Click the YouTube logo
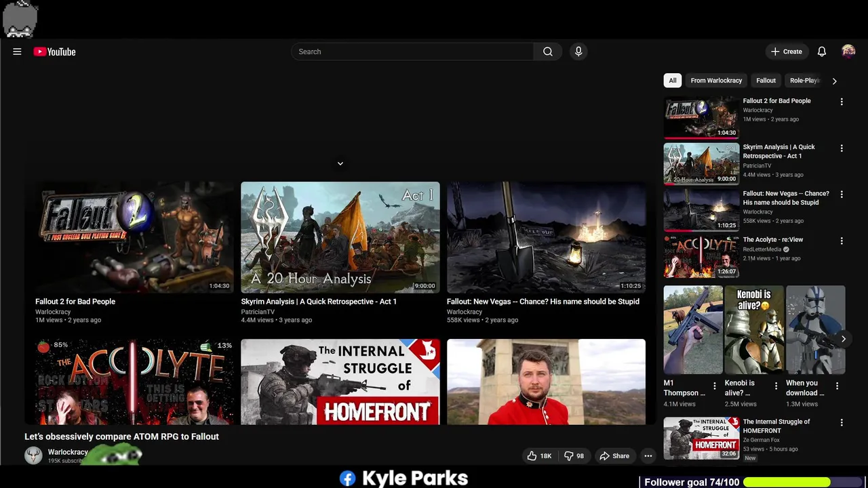The width and height of the screenshot is (868, 488). (54, 52)
